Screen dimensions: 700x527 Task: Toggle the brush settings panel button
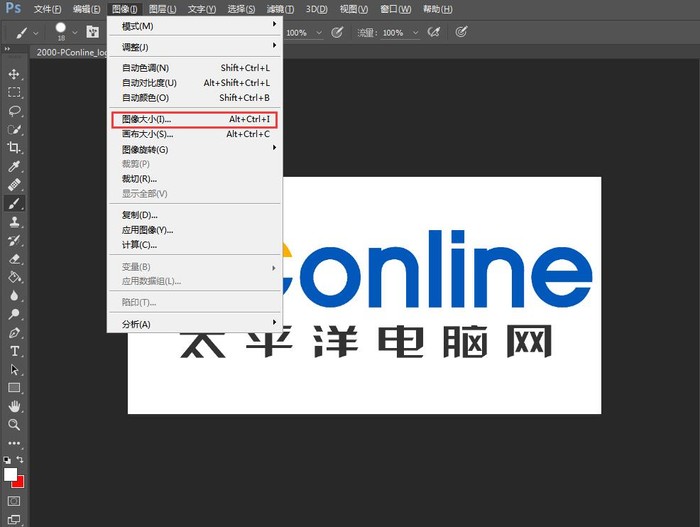click(x=92, y=32)
